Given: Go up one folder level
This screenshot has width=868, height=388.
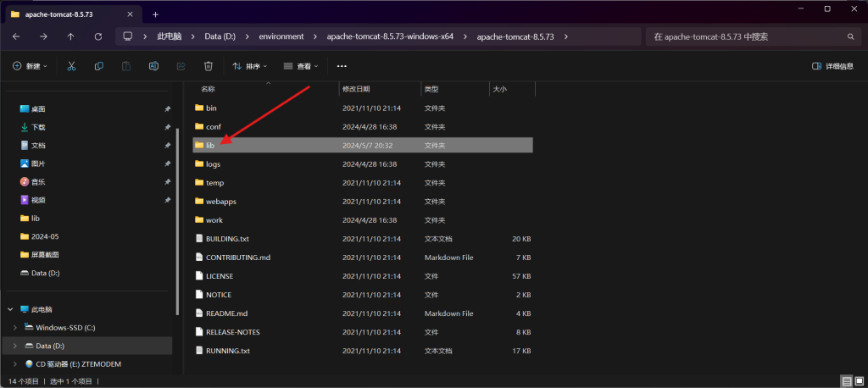Looking at the screenshot, I should [x=71, y=36].
